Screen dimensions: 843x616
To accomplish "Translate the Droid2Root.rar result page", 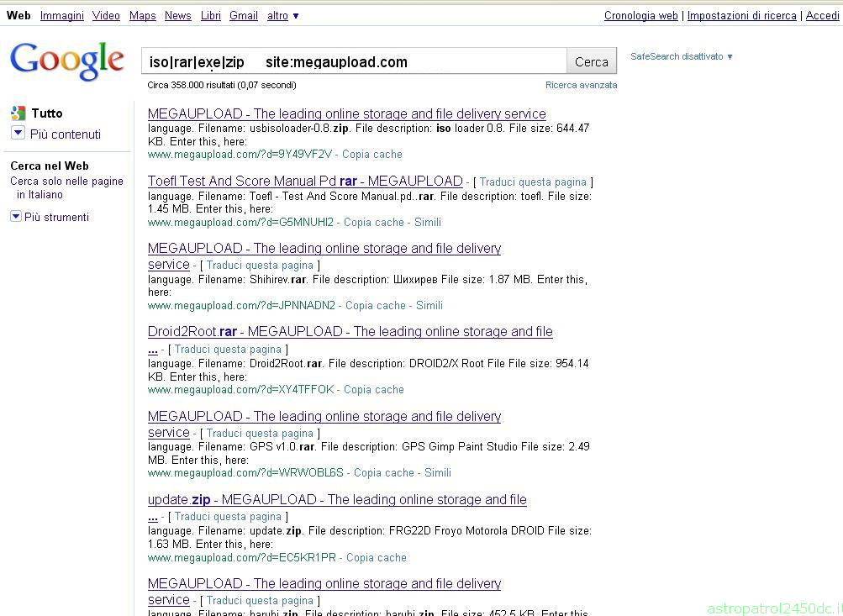I will click(x=228, y=350).
